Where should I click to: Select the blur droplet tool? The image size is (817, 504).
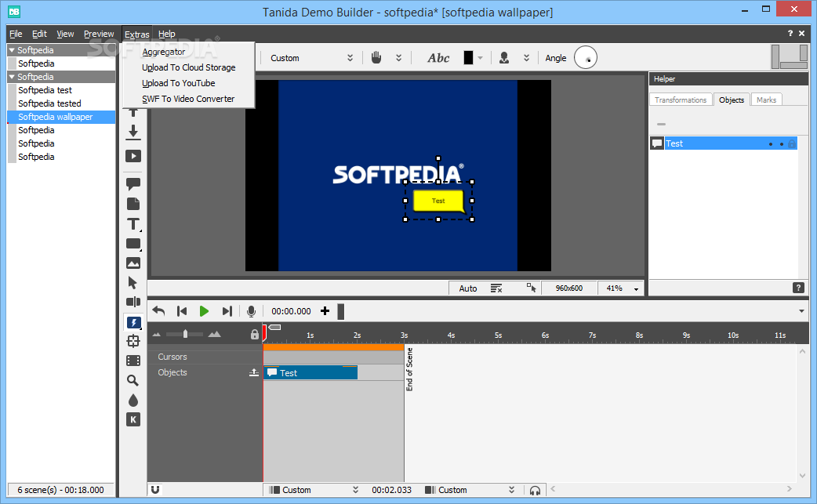point(133,401)
